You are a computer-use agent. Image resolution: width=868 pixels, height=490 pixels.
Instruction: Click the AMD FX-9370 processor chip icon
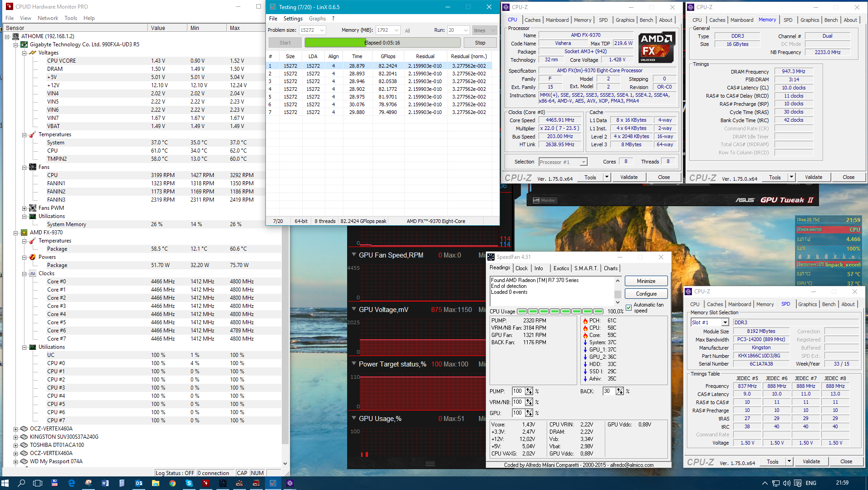tap(25, 233)
